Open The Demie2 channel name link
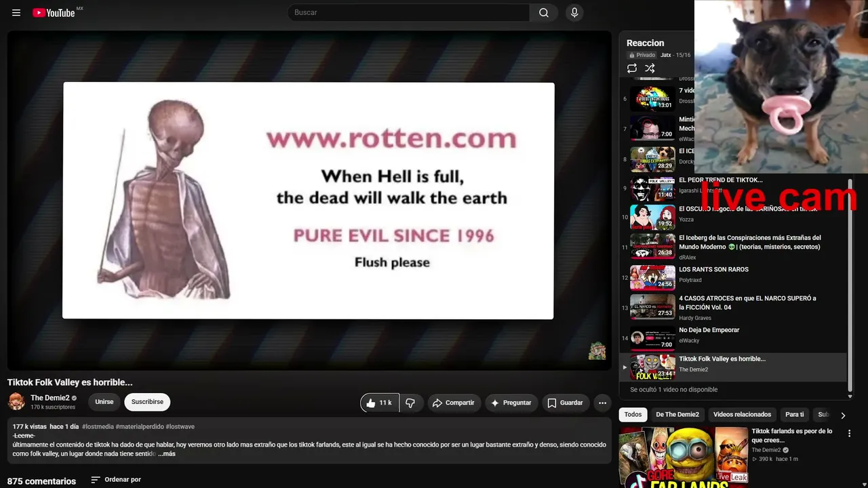The width and height of the screenshot is (868, 488). (50, 398)
